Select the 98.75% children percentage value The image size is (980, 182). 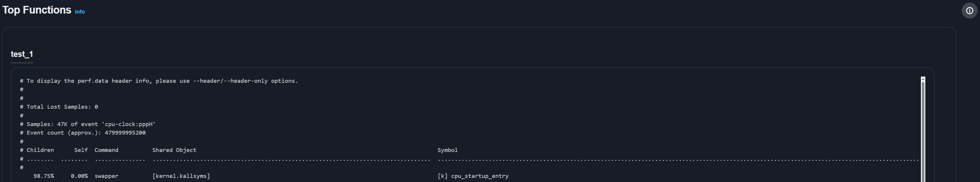[44, 176]
